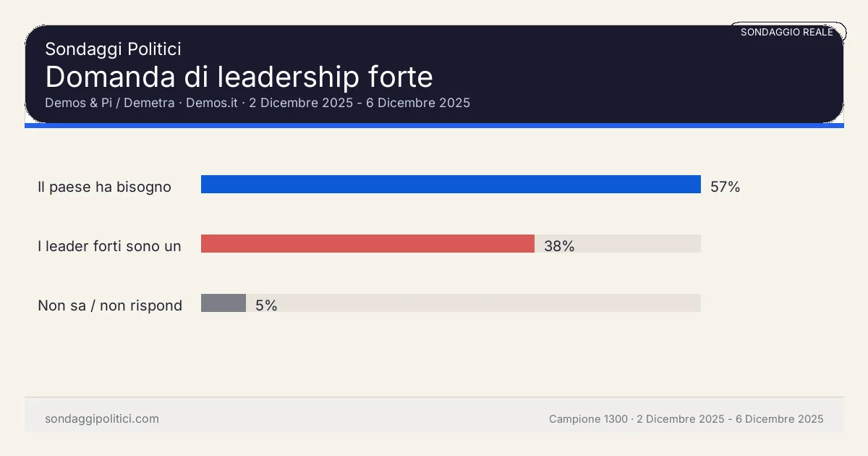The height and width of the screenshot is (456, 868).
Task: Click the Campione 1300 footer text
Action: coord(588,419)
